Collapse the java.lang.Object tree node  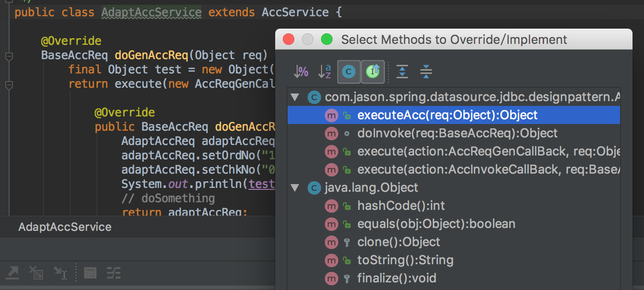point(295,187)
